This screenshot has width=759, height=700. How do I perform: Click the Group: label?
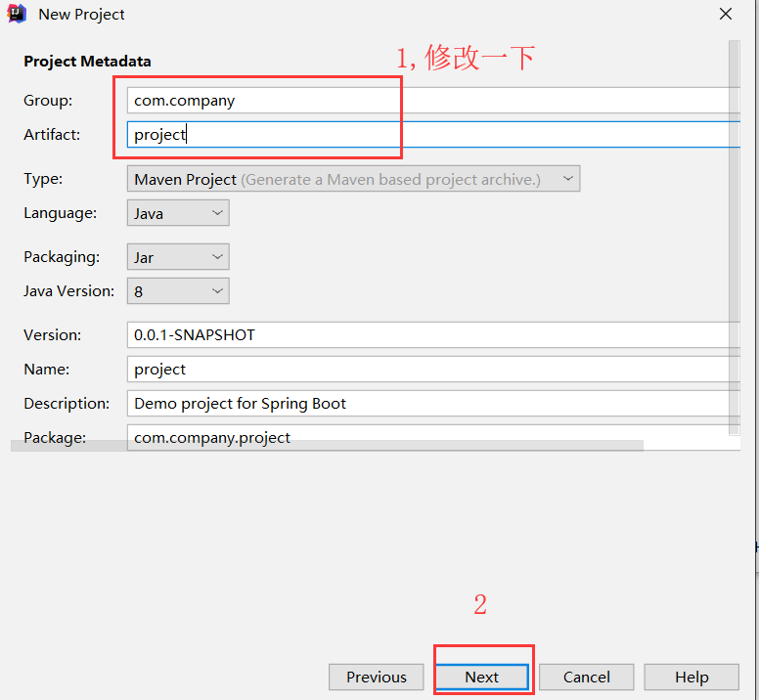click(x=48, y=101)
